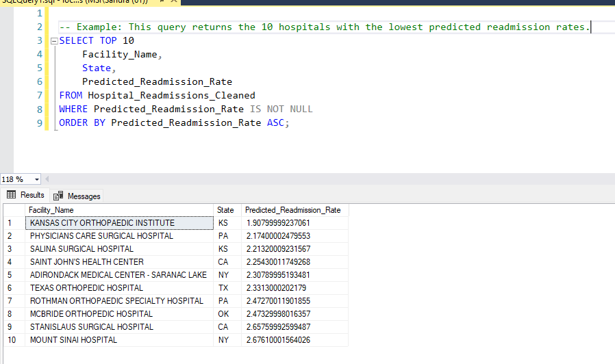
Task: Select the top-left corner cell of results grid
Action: [14, 210]
